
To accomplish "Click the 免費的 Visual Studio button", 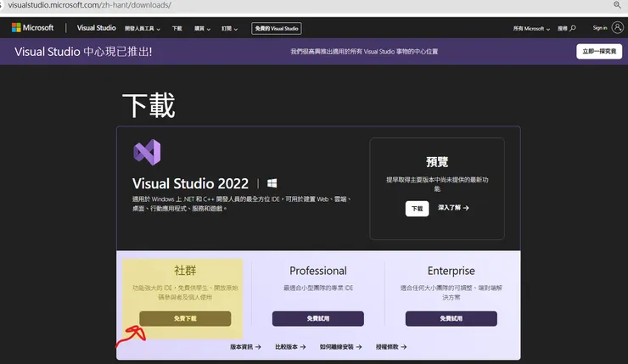I will pyautogui.click(x=277, y=29).
